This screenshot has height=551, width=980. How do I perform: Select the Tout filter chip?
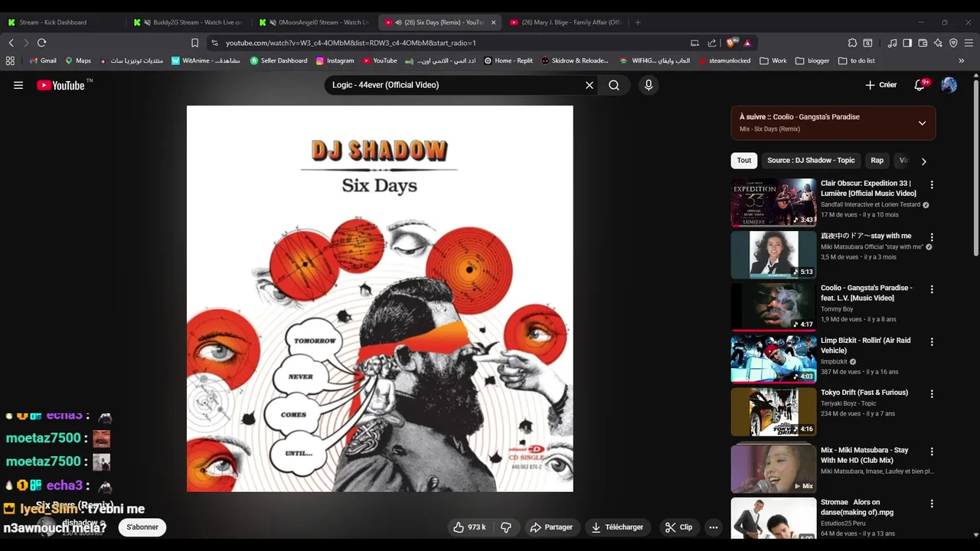[x=744, y=161]
